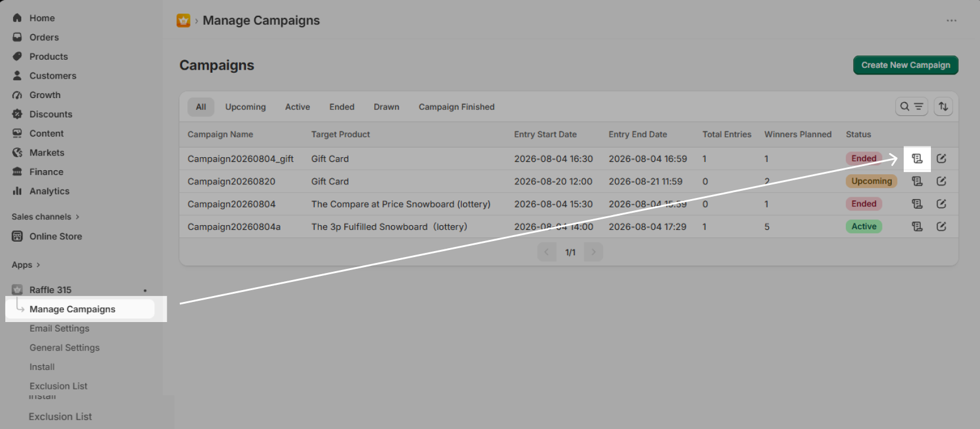This screenshot has width=980, height=429.
Task: Edit Campaign20260804 Compare at Price row
Action: tap(942, 204)
